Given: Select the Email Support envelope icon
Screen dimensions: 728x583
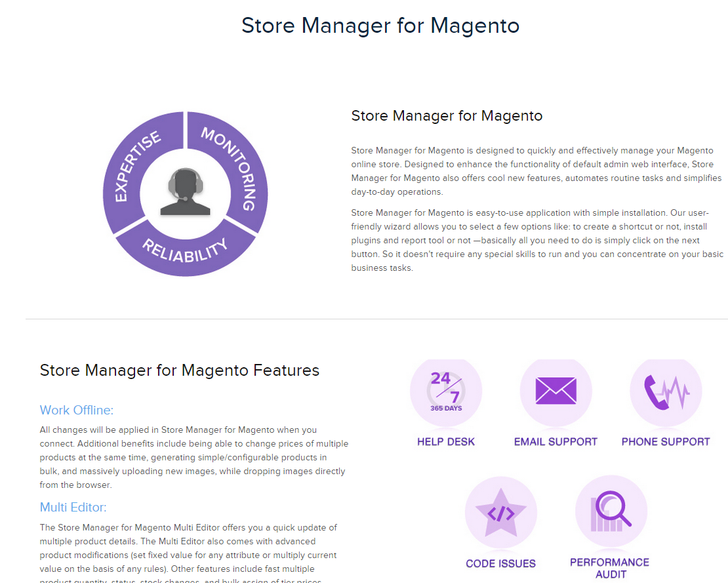Looking at the screenshot, I should 556,392.
